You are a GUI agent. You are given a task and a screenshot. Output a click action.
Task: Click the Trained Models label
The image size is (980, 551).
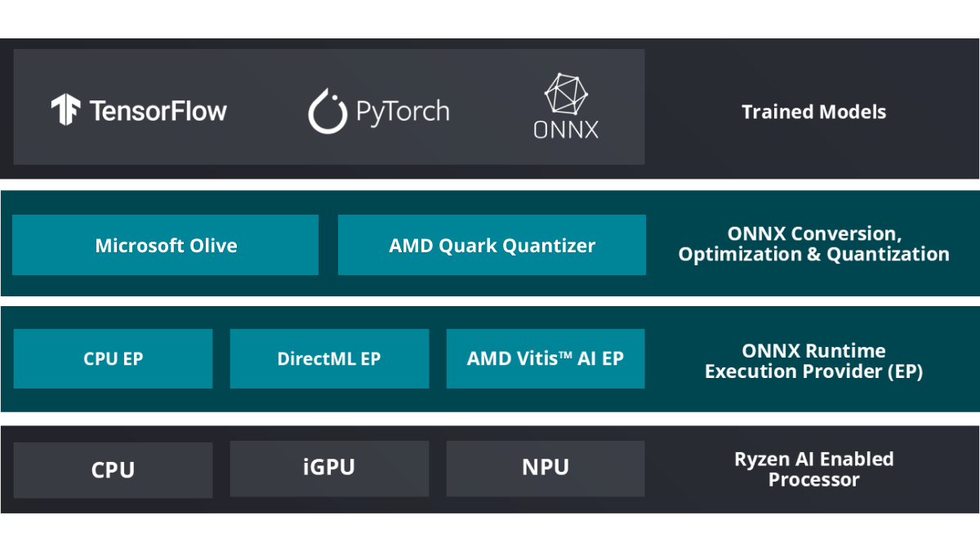[x=813, y=112]
